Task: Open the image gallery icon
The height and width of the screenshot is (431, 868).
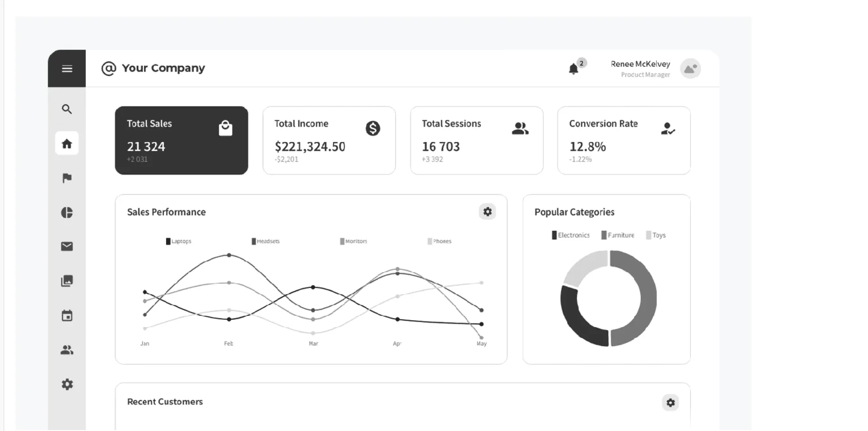Action: (x=67, y=281)
